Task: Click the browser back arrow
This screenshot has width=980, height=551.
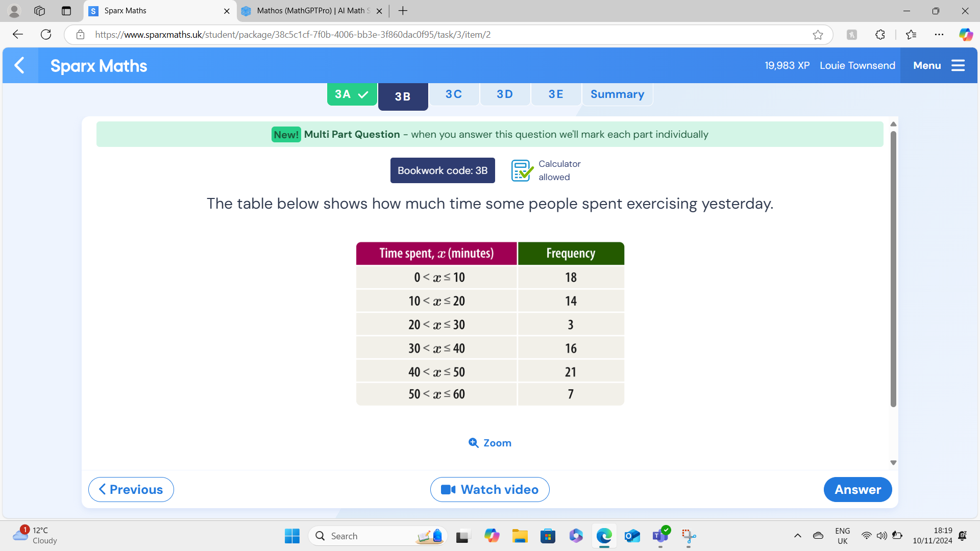Action: tap(18, 34)
